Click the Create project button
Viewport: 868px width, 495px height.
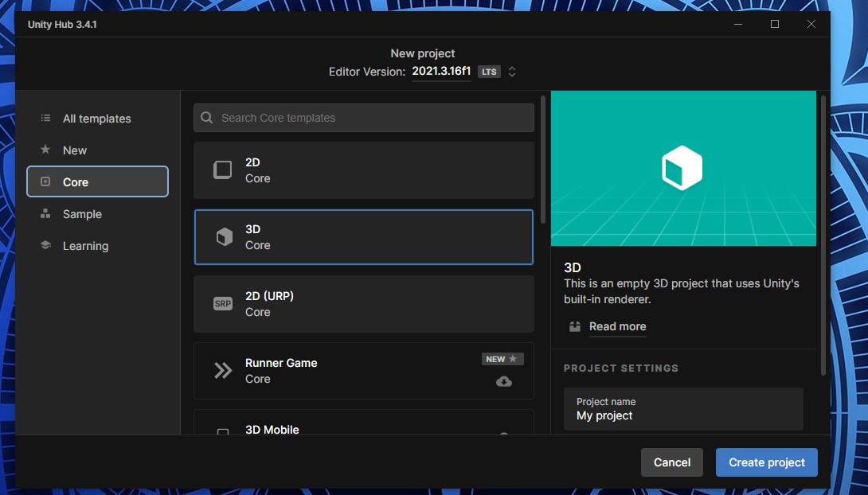(767, 462)
